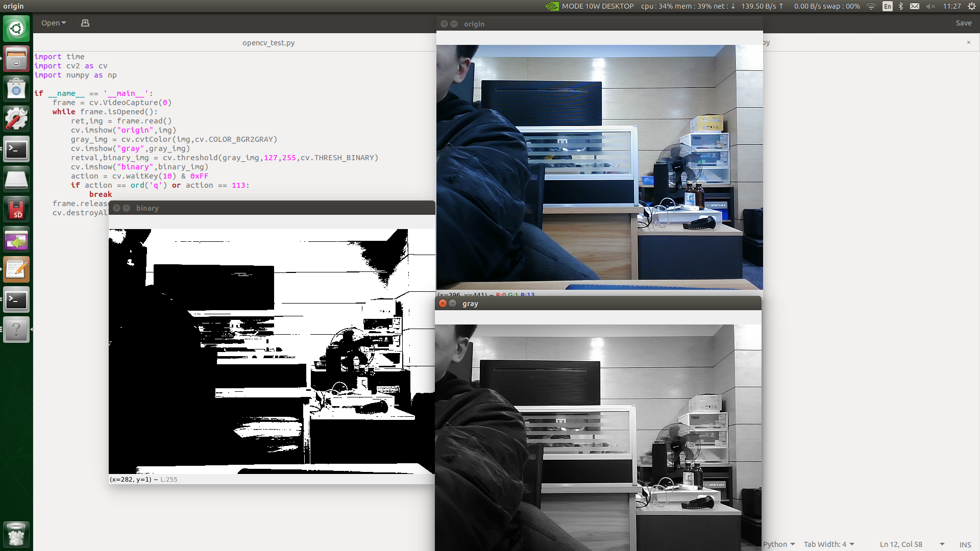Open the text editor notepad icon
Image resolution: width=980 pixels, height=551 pixels.
click(x=16, y=269)
